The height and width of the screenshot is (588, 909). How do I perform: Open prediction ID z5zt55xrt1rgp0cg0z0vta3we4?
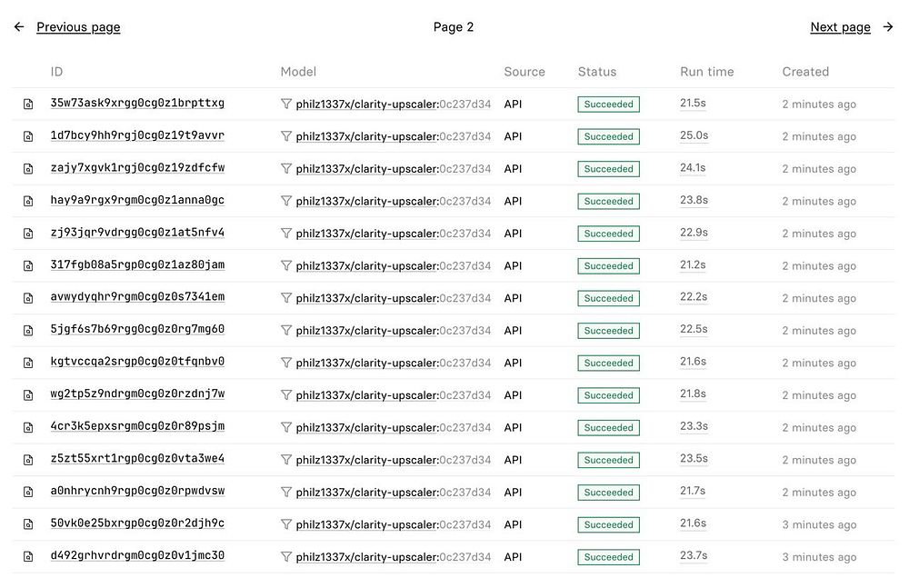click(137, 459)
